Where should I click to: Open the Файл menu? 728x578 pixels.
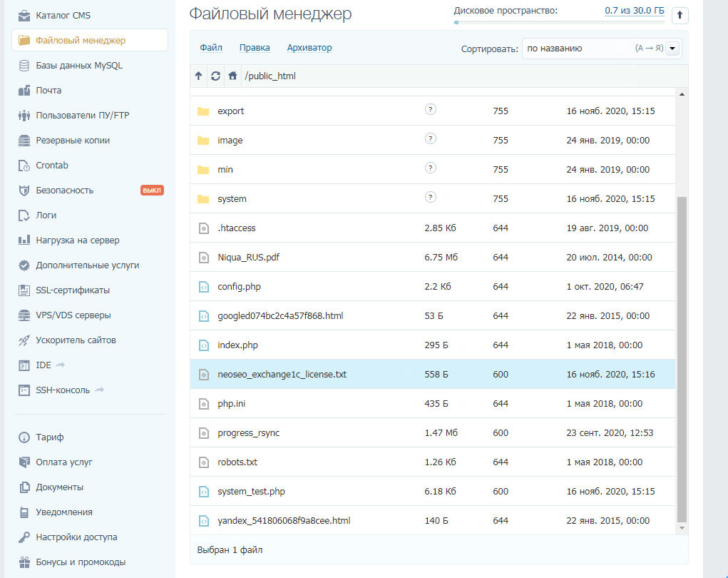211,48
